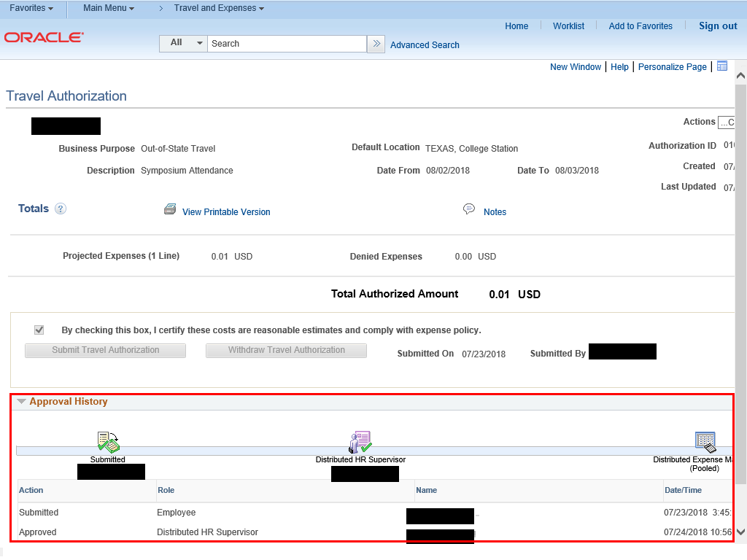Open the Travel and Expenses breadcrumb menu
The width and height of the screenshot is (747, 560).
point(219,8)
